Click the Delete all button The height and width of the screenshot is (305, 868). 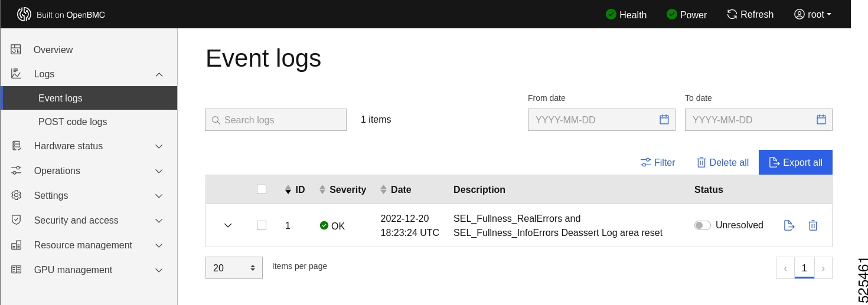pyautogui.click(x=723, y=162)
